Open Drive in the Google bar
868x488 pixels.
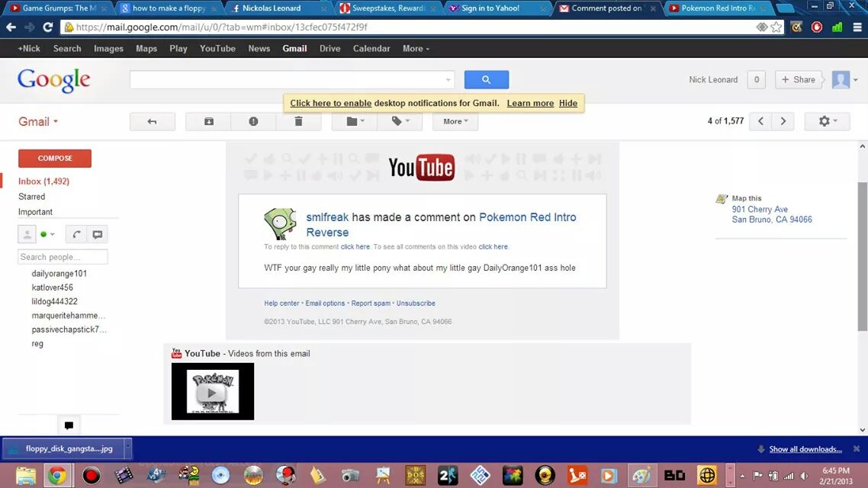pyautogui.click(x=330, y=49)
